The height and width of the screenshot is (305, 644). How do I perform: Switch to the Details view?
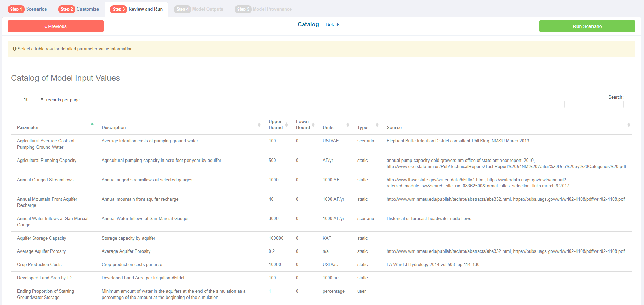point(333,25)
